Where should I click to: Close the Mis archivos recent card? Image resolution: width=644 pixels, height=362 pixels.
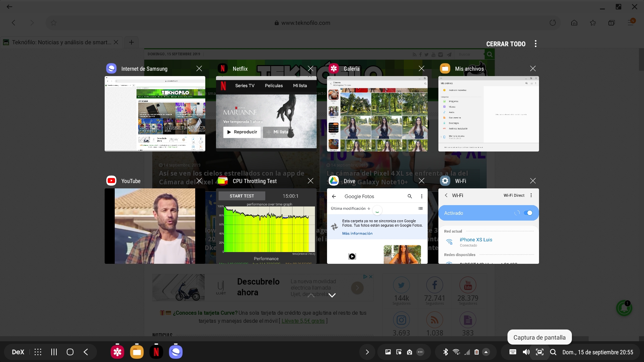[x=533, y=68]
